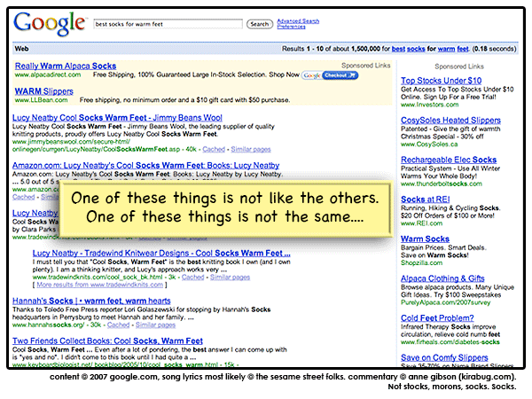The width and height of the screenshot is (532, 399).
Task: Click the 'warm' query word link in results bar
Action: coord(446,49)
